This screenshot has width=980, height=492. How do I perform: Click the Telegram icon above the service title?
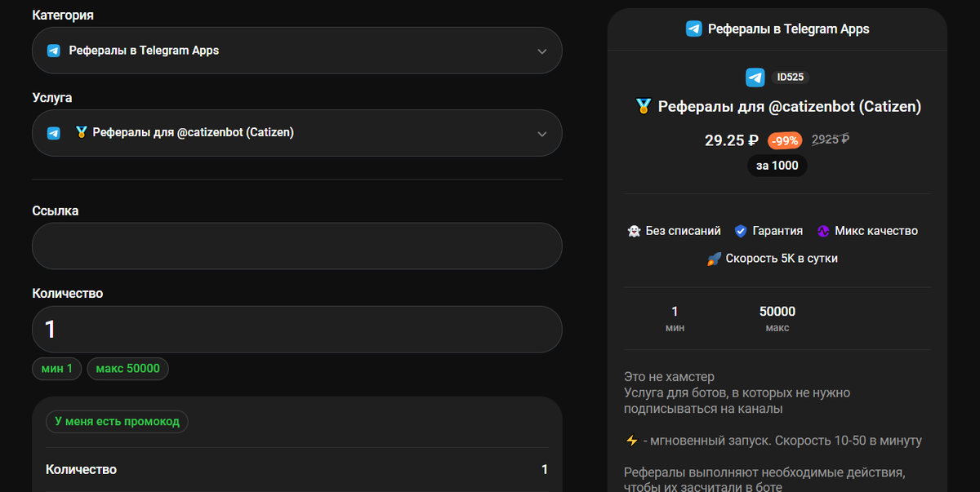pos(755,77)
